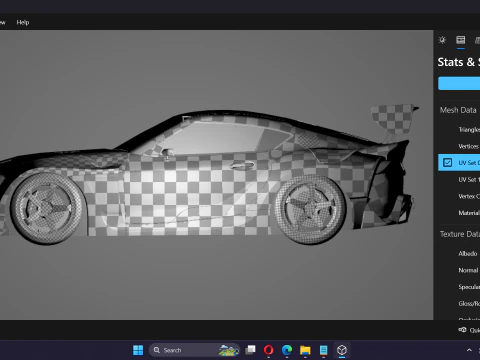This screenshot has width=480, height=360.
Task: Untick the highlighted UV Set checkbox
Action: [x=447, y=163]
